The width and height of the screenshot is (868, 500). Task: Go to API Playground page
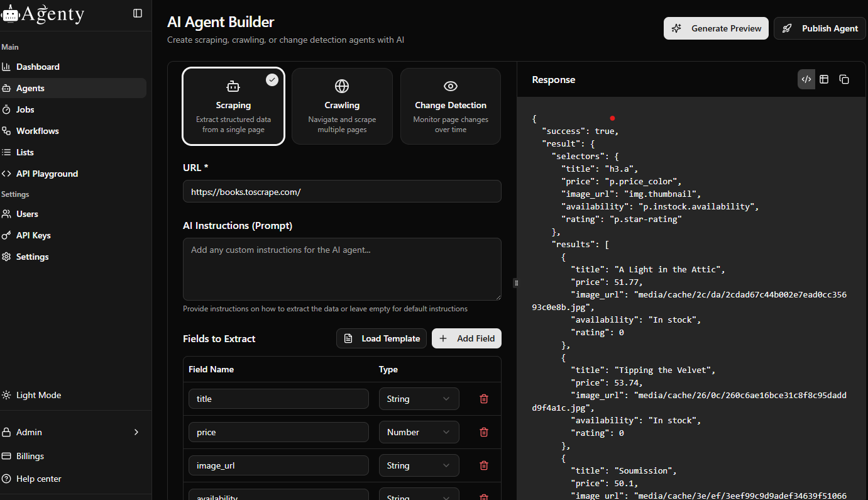pyautogui.click(x=47, y=174)
